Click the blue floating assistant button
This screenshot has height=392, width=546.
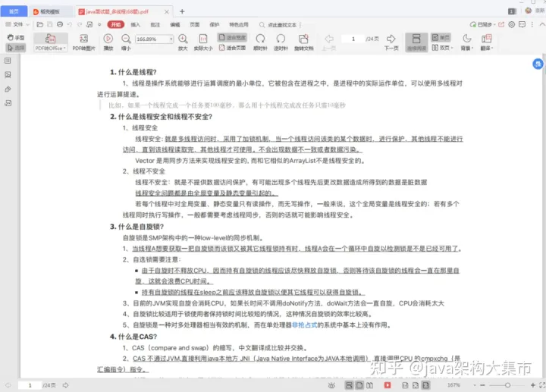tap(538, 64)
